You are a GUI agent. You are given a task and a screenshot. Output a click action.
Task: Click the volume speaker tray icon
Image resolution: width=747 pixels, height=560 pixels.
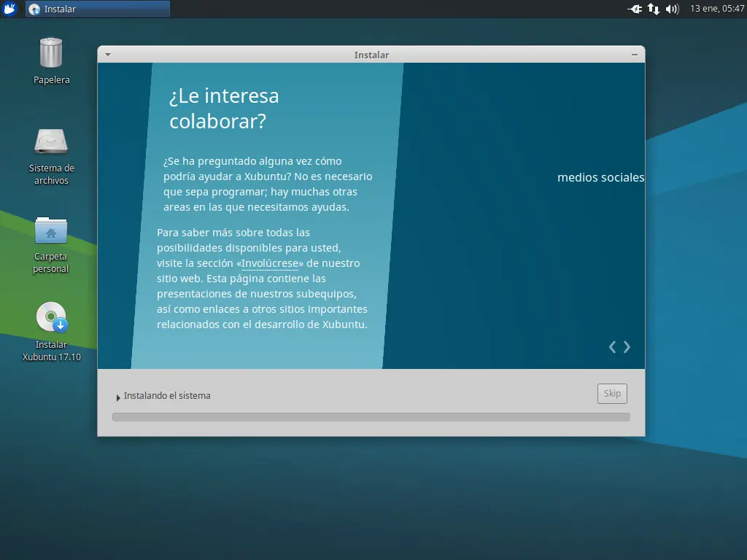tap(672, 9)
